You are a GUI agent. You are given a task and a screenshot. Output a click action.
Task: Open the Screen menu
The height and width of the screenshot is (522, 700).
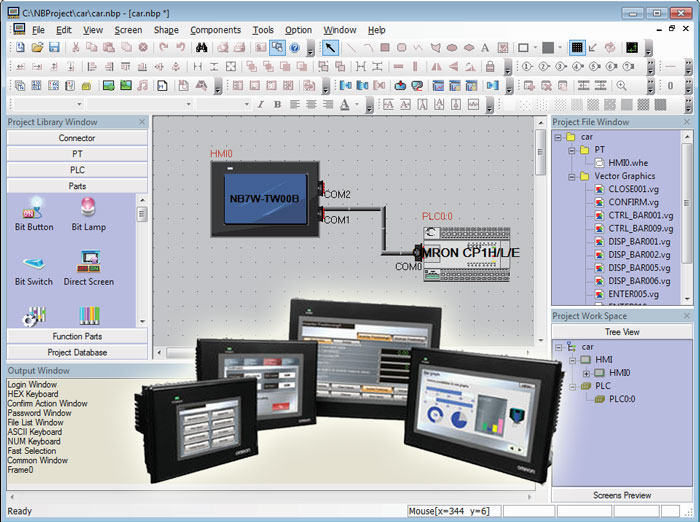click(128, 30)
